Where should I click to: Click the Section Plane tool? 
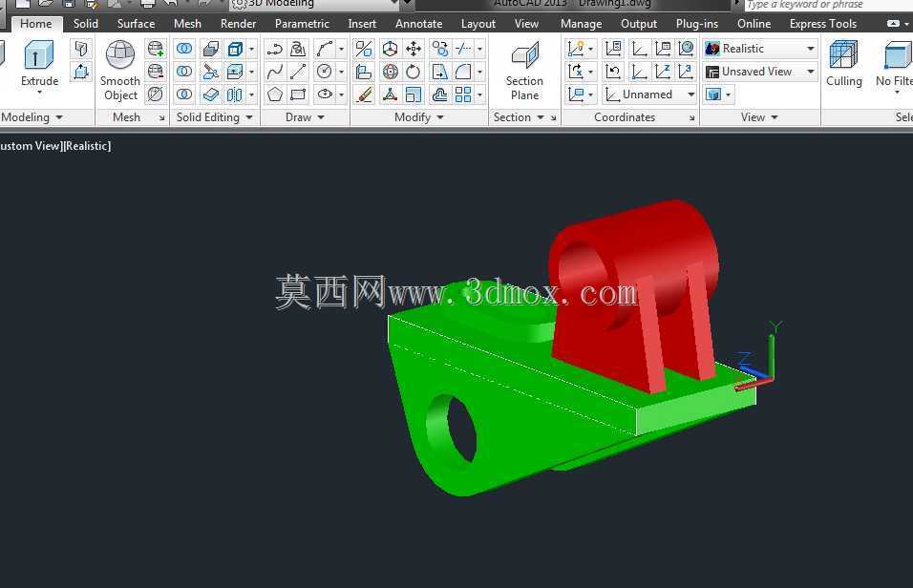pyautogui.click(x=524, y=71)
